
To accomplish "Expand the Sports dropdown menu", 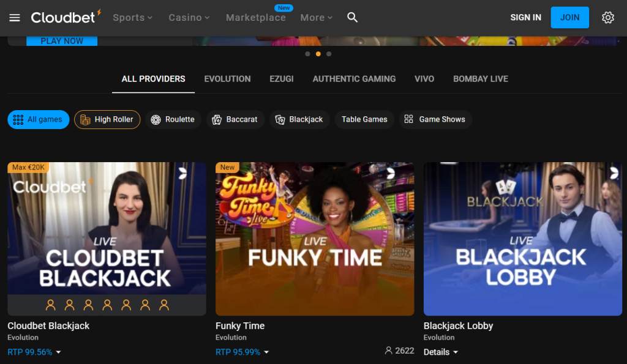I will point(133,18).
